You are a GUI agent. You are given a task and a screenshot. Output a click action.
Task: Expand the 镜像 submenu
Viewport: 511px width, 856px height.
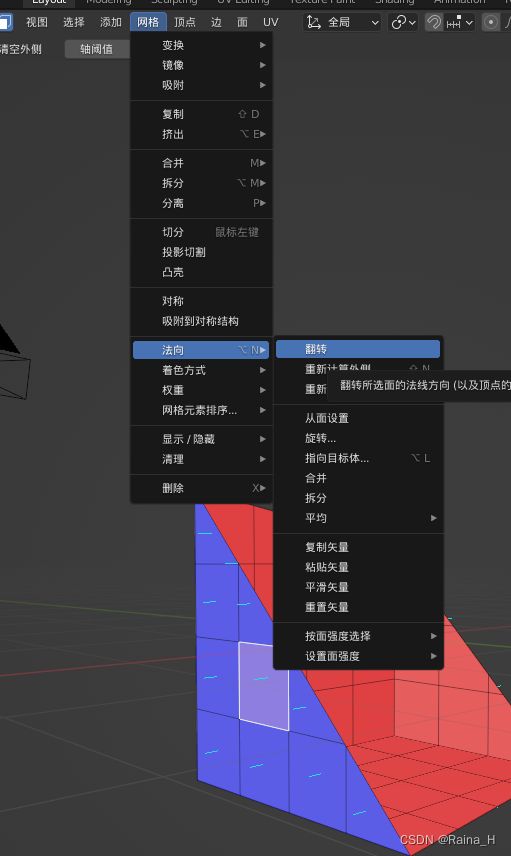[x=201, y=65]
